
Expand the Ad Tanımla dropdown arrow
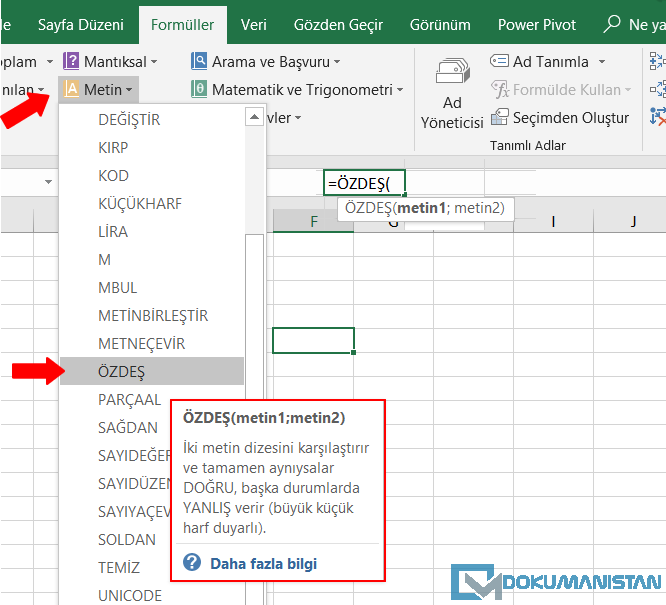pyautogui.click(x=602, y=62)
